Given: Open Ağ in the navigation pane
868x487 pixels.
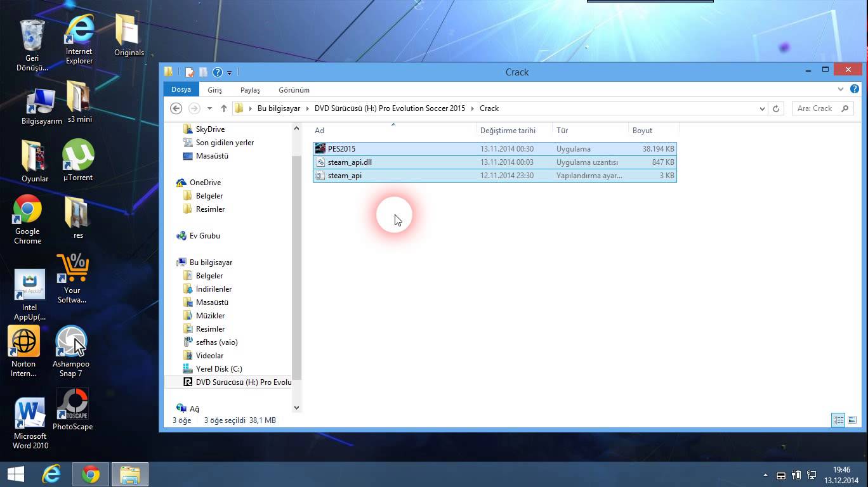Looking at the screenshot, I should click(194, 409).
